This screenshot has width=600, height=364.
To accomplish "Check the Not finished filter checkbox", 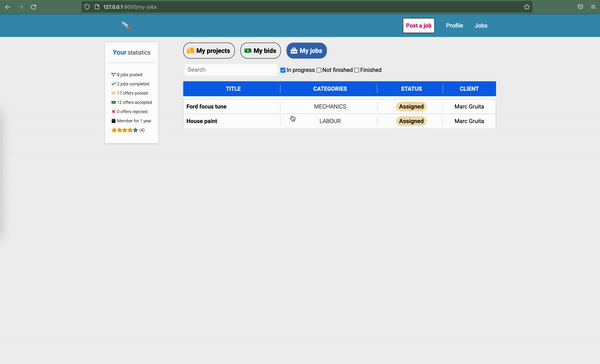I will pos(318,70).
